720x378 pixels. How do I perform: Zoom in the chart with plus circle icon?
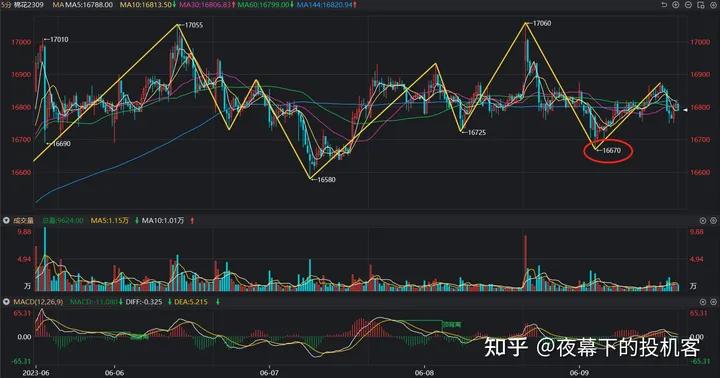coord(676,5)
